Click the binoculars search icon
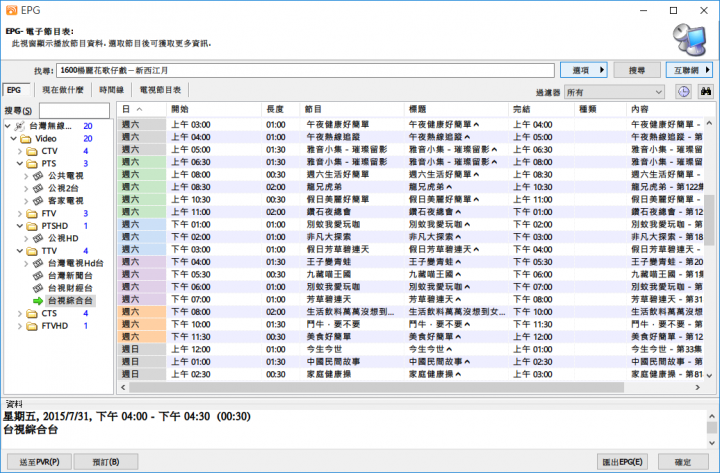 (705, 91)
